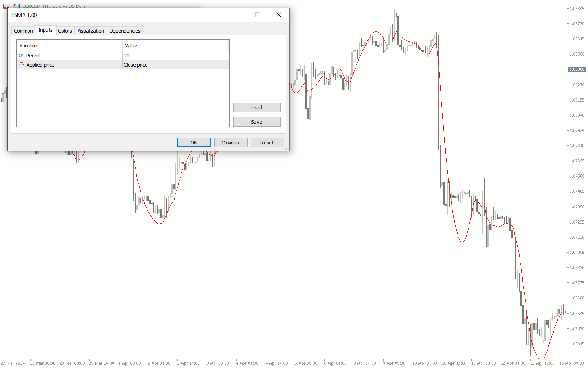
Task: Confirm settings with OK button
Action: point(194,143)
